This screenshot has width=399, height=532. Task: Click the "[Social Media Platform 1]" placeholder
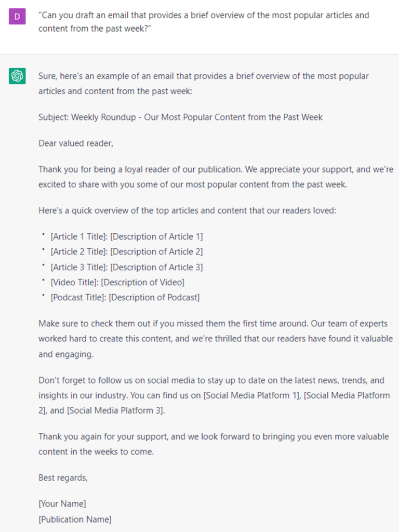click(x=251, y=395)
